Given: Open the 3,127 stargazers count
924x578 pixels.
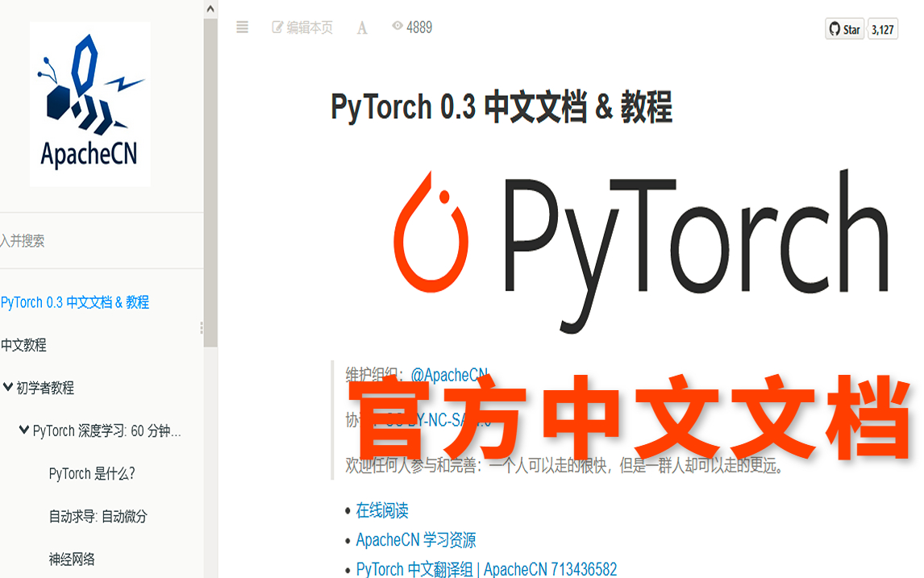Looking at the screenshot, I should (x=883, y=29).
